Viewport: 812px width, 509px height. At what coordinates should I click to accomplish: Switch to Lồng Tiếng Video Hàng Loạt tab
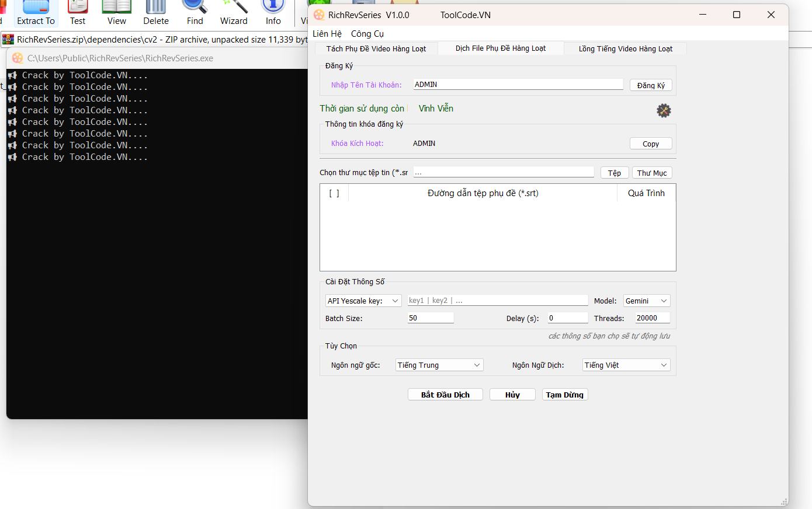(626, 48)
